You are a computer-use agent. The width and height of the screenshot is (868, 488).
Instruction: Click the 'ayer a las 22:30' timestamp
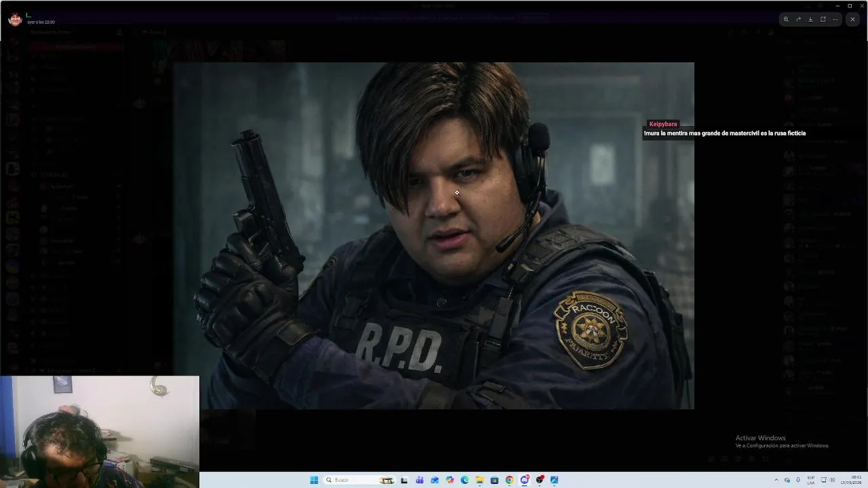click(41, 22)
